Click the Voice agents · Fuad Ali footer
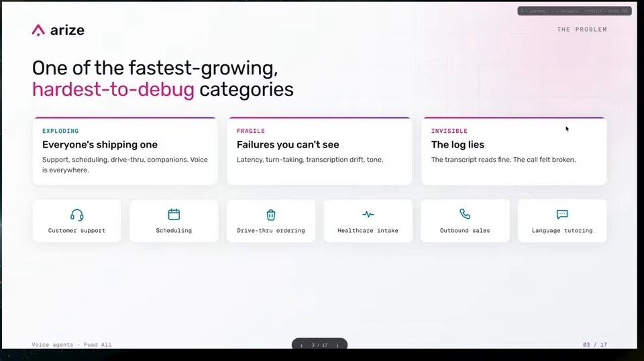This screenshot has width=644, height=361. (x=72, y=345)
